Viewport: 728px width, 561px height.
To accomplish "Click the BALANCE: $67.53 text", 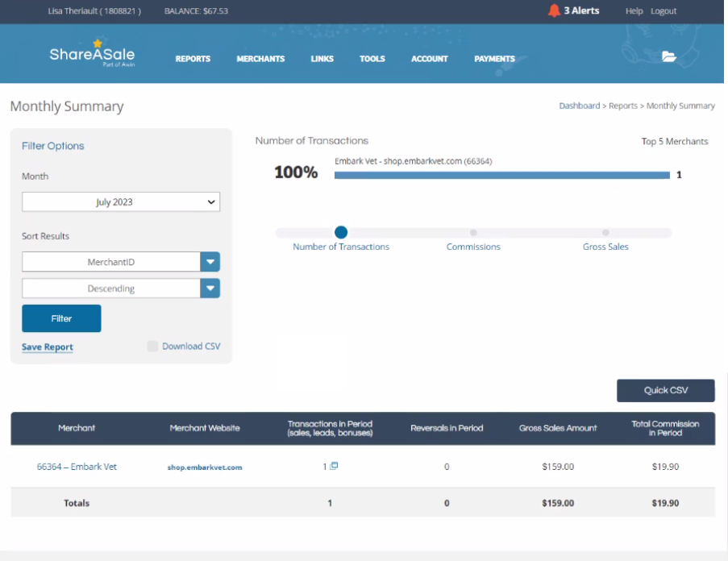I will (x=196, y=10).
